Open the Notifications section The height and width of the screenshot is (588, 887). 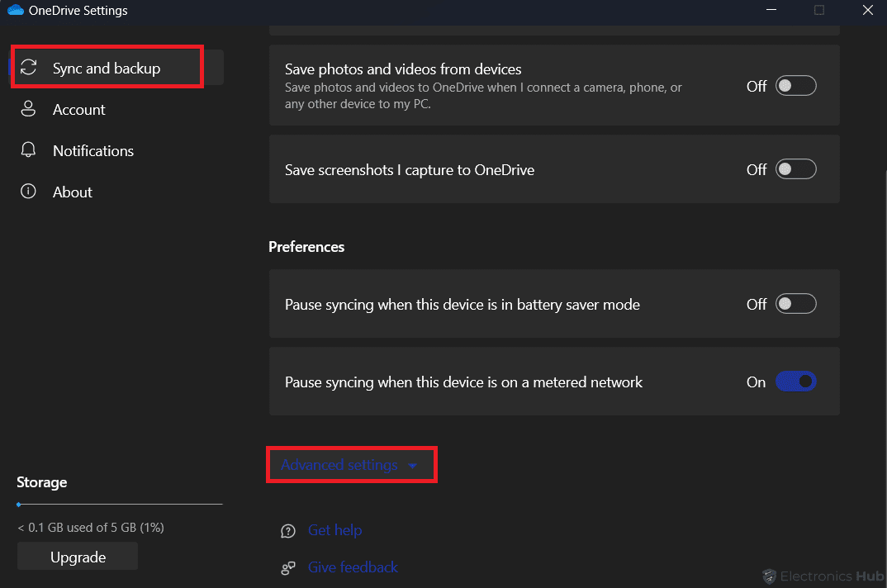click(92, 150)
